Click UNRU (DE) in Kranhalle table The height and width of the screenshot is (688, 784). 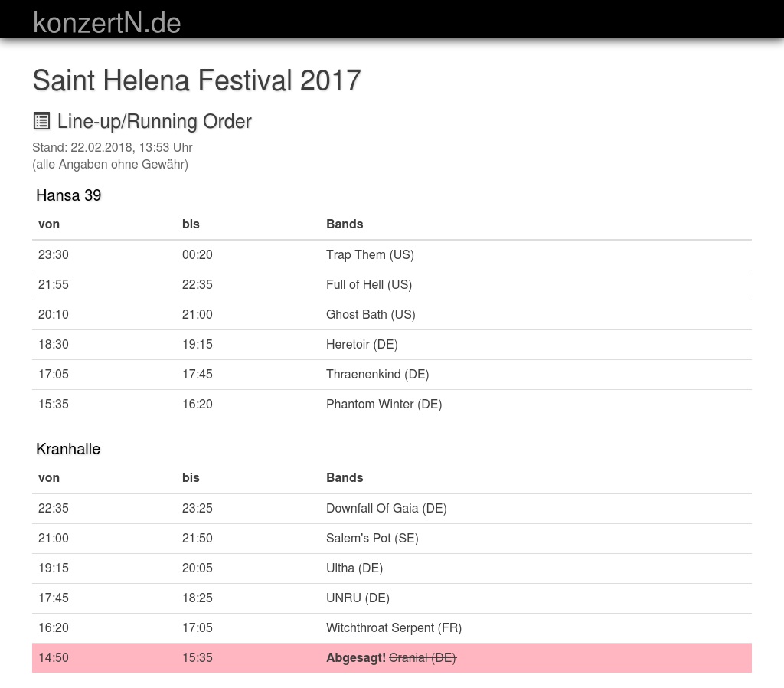click(x=358, y=598)
